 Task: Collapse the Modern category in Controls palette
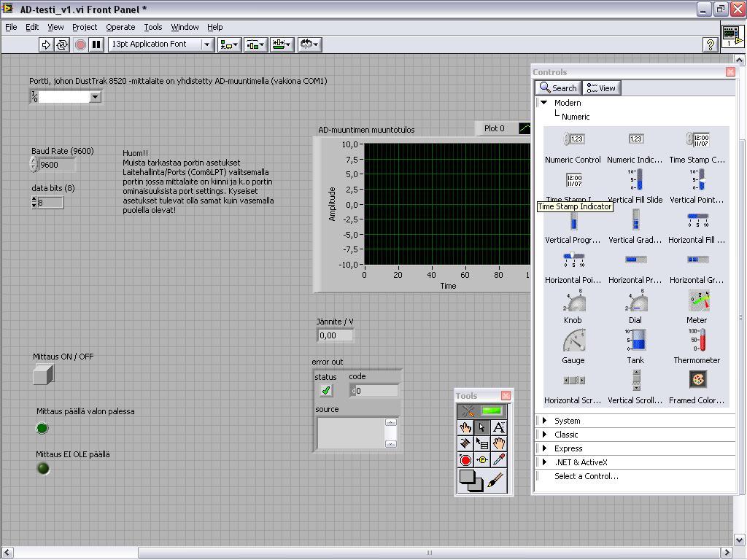pos(544,102)
